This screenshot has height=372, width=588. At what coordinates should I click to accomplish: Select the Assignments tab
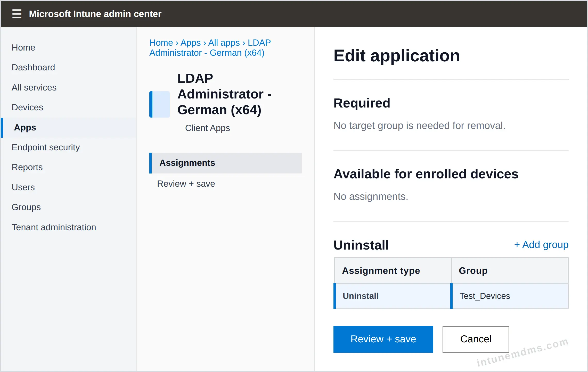click(225, 163)
